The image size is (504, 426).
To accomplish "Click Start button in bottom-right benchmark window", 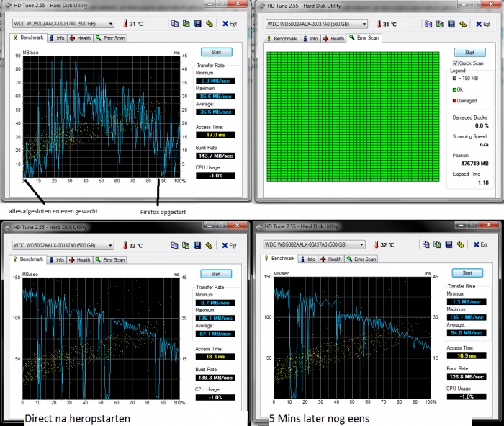I will pos(467,273).
